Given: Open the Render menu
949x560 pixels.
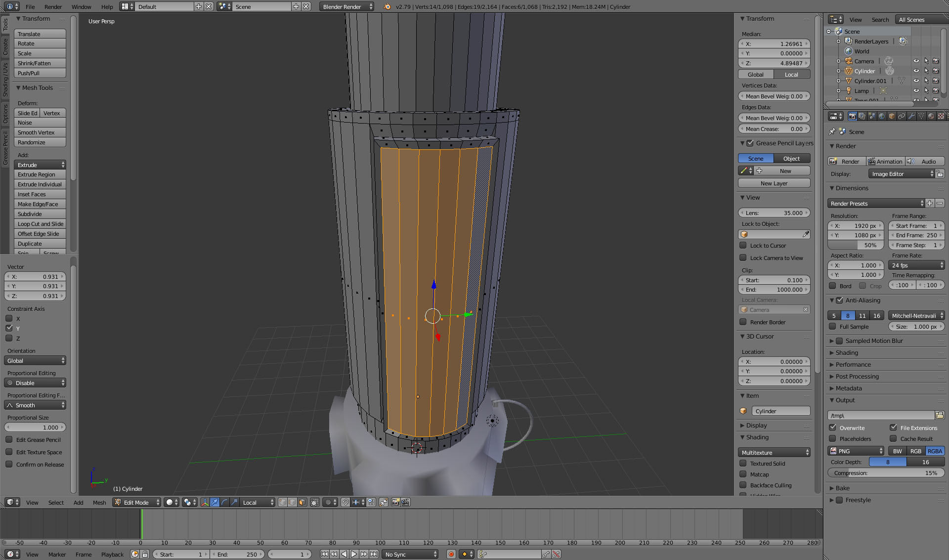Looking at the screenshot, I should point(53,7).
